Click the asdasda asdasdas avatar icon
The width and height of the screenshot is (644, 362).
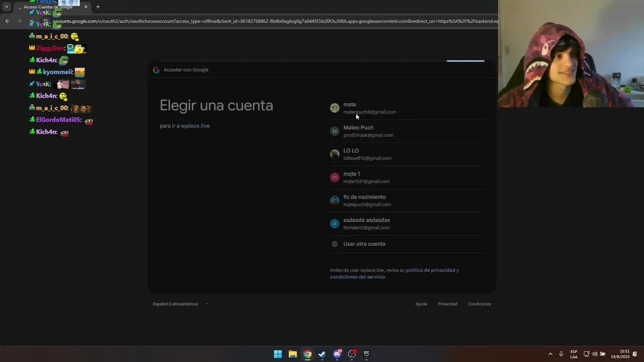[335, 224]
